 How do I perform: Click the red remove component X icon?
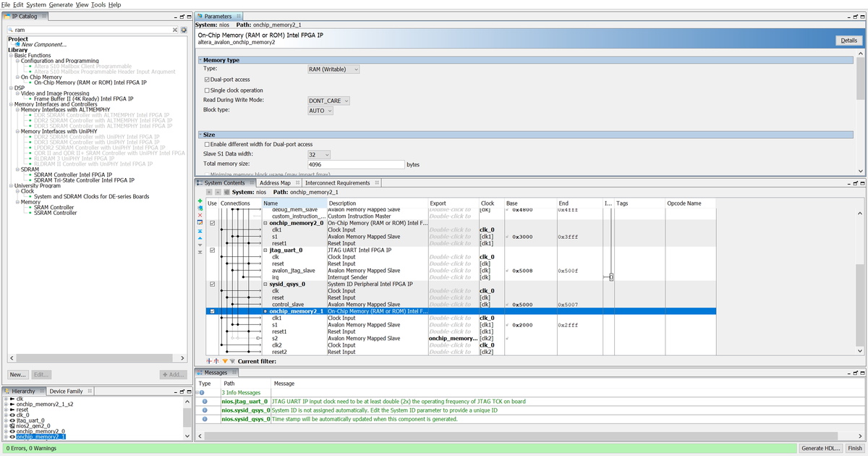pos(200,215)
